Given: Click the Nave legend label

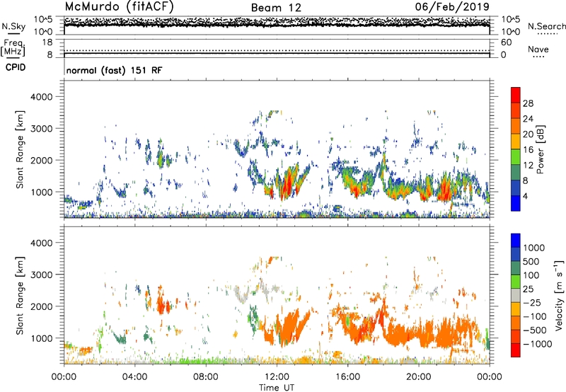Looking at the screenshot, I should 538,49.
